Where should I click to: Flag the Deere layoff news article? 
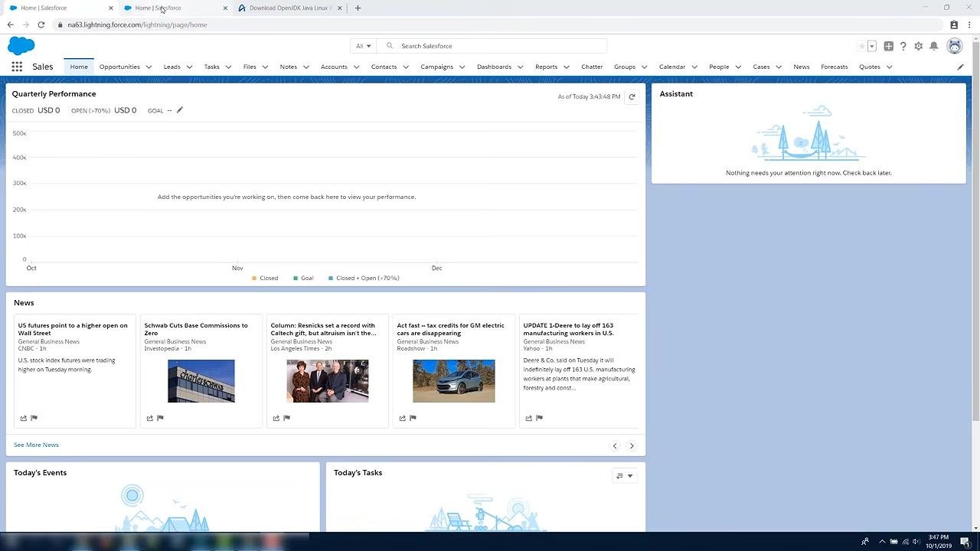(x=539, y=418)
